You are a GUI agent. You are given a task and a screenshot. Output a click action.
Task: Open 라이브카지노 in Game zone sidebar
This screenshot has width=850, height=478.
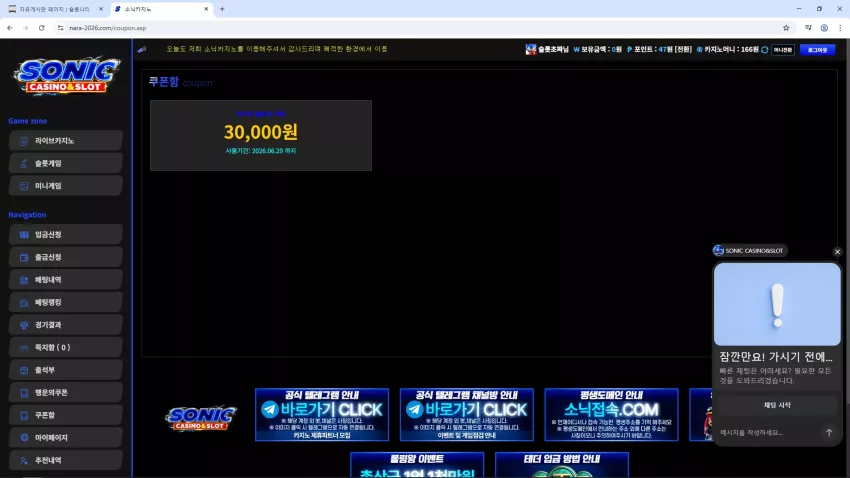pyautogui.click(x=66, y=140)
